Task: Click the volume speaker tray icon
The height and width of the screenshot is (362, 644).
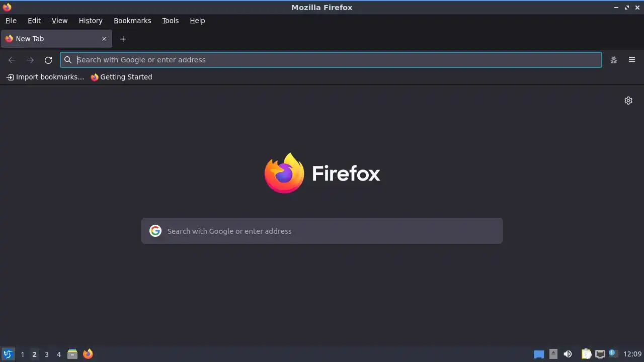Action: point(568,354)
